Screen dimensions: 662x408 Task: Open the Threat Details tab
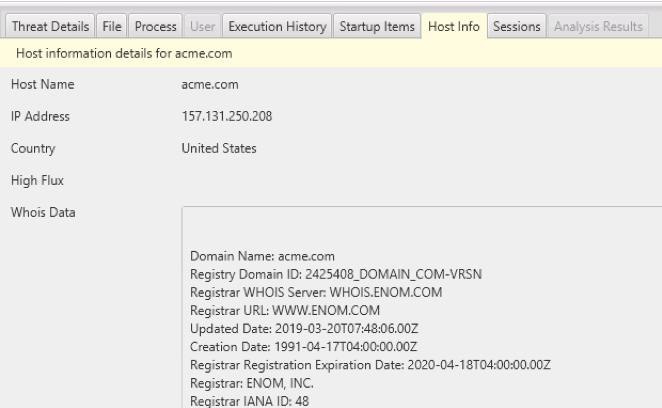point(50,26)
